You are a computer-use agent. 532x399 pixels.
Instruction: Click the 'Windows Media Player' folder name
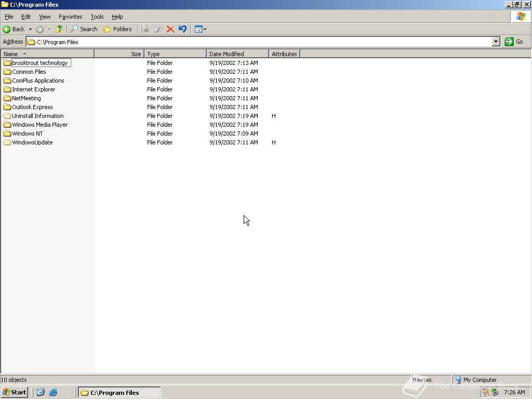click(40, 125)
